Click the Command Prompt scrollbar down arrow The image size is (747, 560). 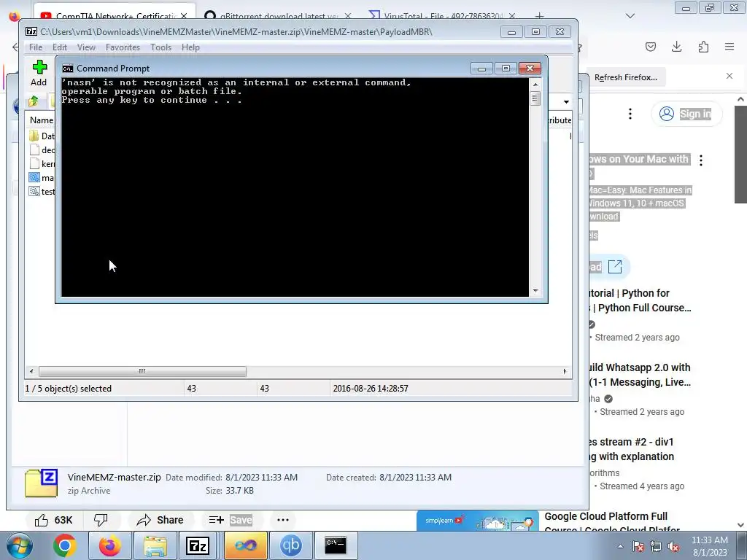[x=535, y=290]
